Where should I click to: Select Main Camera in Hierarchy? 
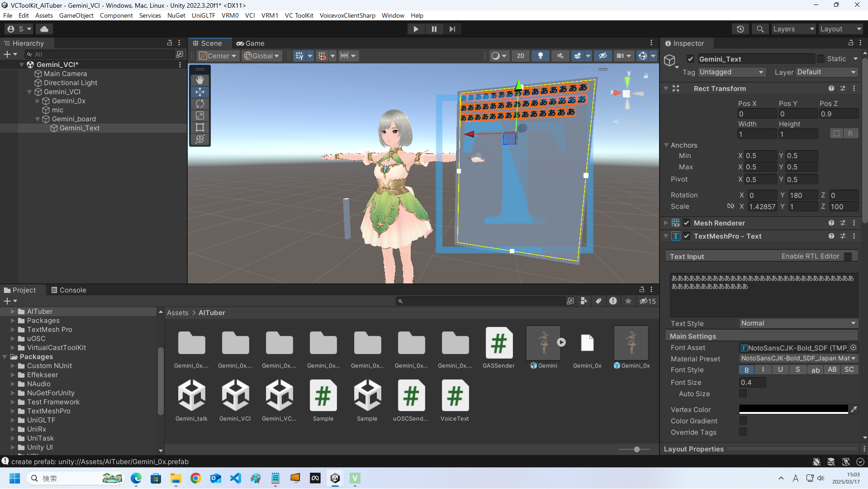[x=65, y=74]
